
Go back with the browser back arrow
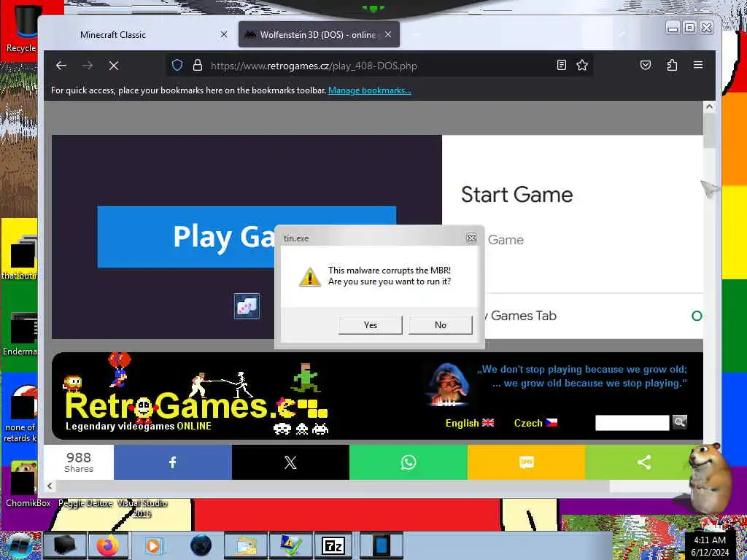click(x=61, y=65)
